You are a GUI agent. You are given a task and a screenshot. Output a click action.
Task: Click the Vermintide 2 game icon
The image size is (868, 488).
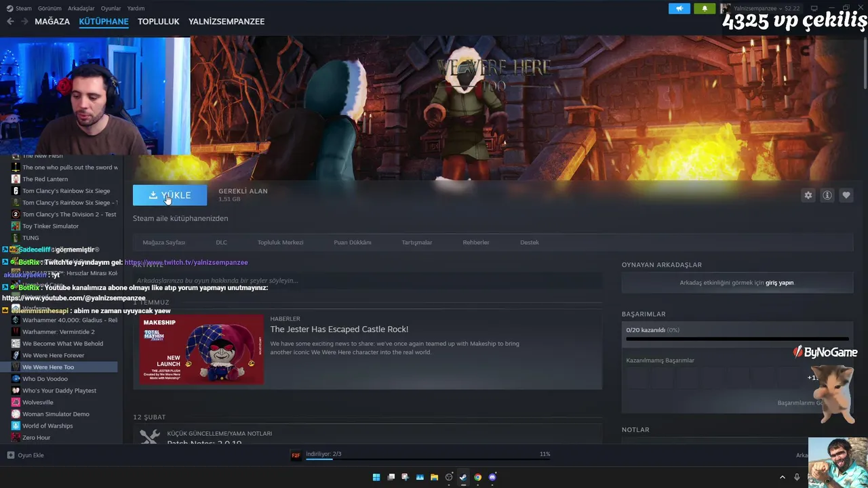point(16,332)
